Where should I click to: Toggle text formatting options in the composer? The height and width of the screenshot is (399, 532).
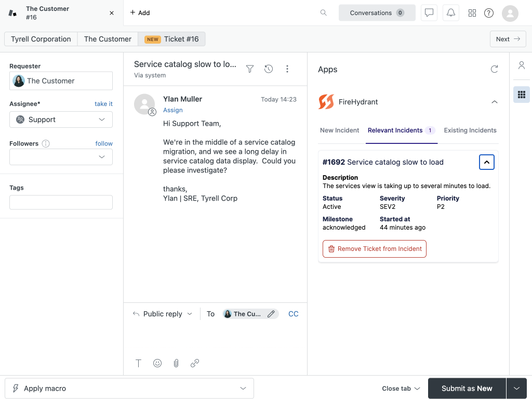138,363
